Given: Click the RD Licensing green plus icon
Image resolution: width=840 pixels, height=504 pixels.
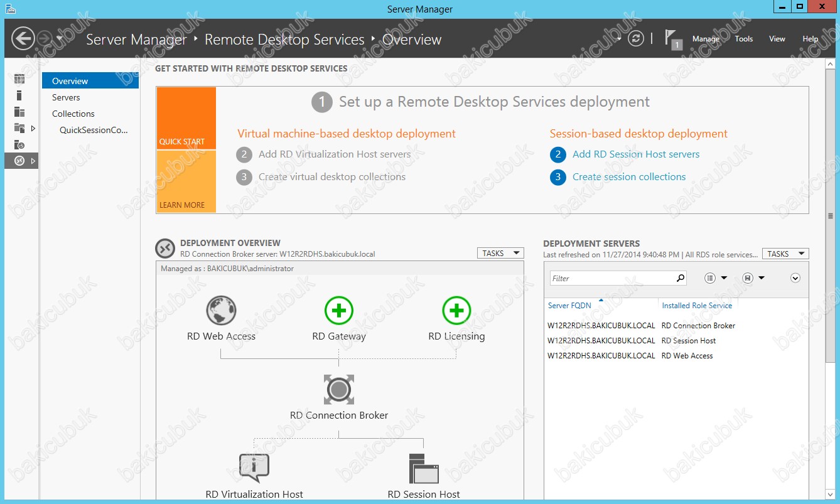Looking at the screenshot, I should [x=456, y=310].
